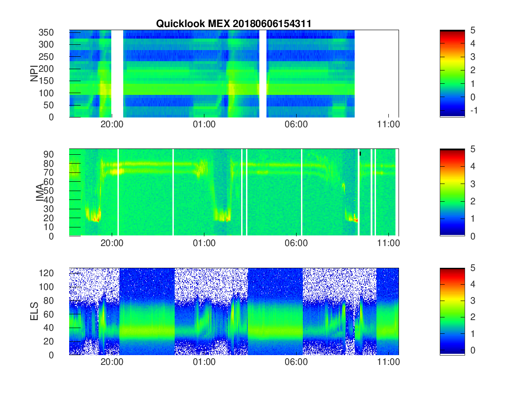Viewport: 532px width, 399px height.
Task: Click the 3 tick on NPI colorbar
Action: [x=473, y=57]
